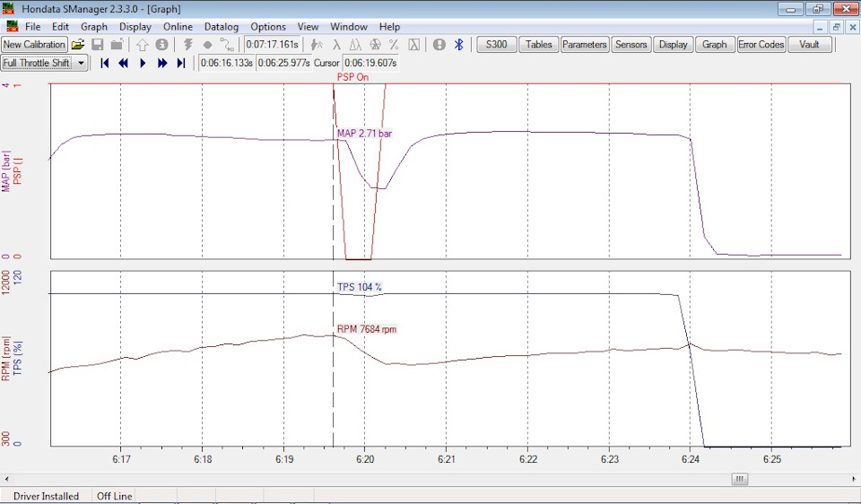Image resolution: width=861 pixels, height=504 pixels.
Task: Click Driver Installed in status bar
Action: point(46,496)
